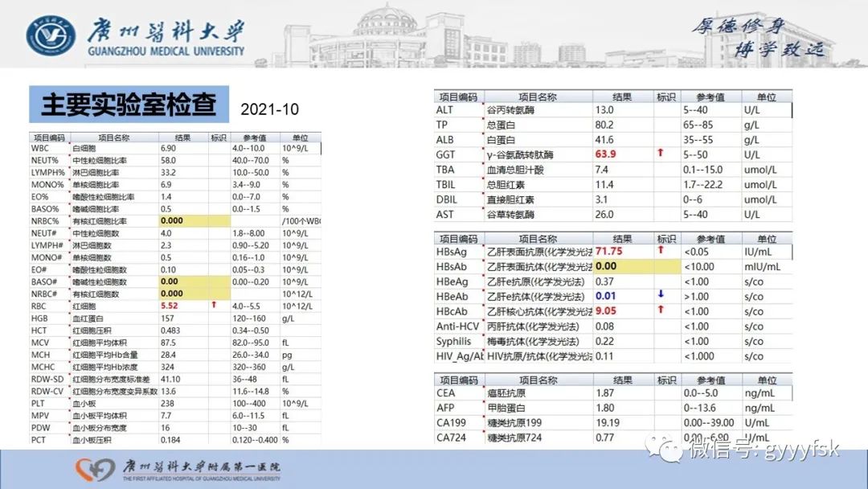Select the TBA result 7.4
This screenshot has height=489, width=868.
[602, 170]
